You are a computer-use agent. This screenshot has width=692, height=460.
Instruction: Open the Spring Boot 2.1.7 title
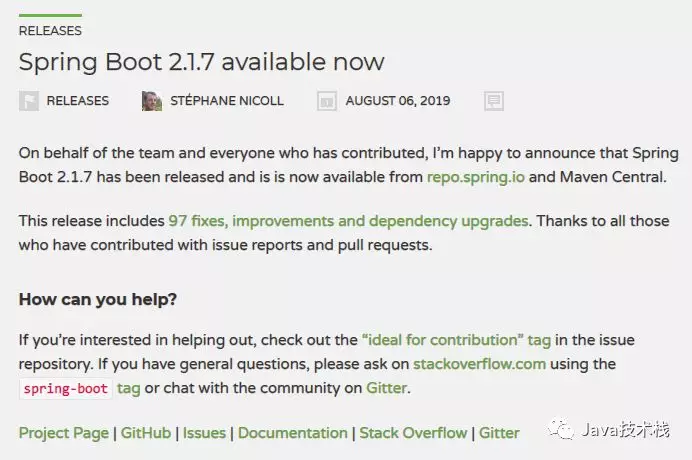point(202,61)
